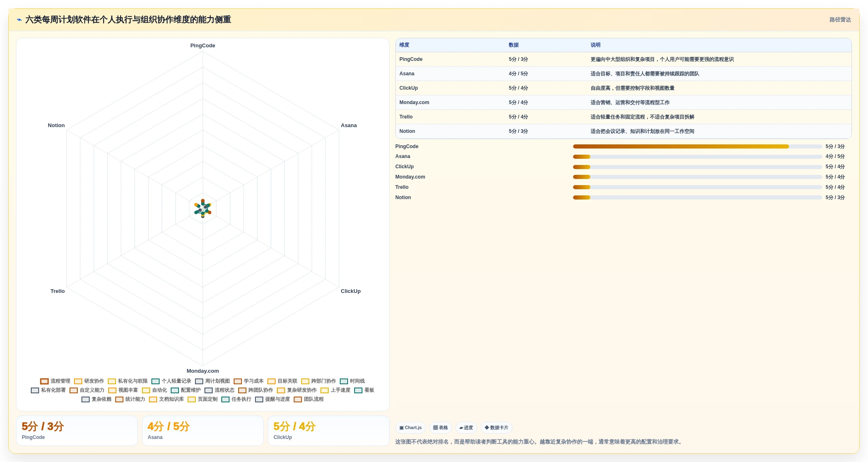Select the 进度 chip
868x462 pixels.
[x=466, y=428]
